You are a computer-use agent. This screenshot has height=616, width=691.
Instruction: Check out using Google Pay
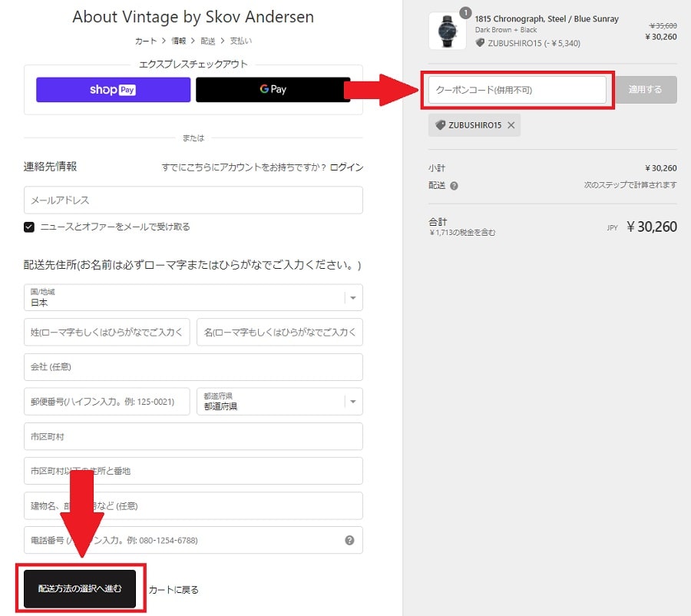click(x=273, y=90)
